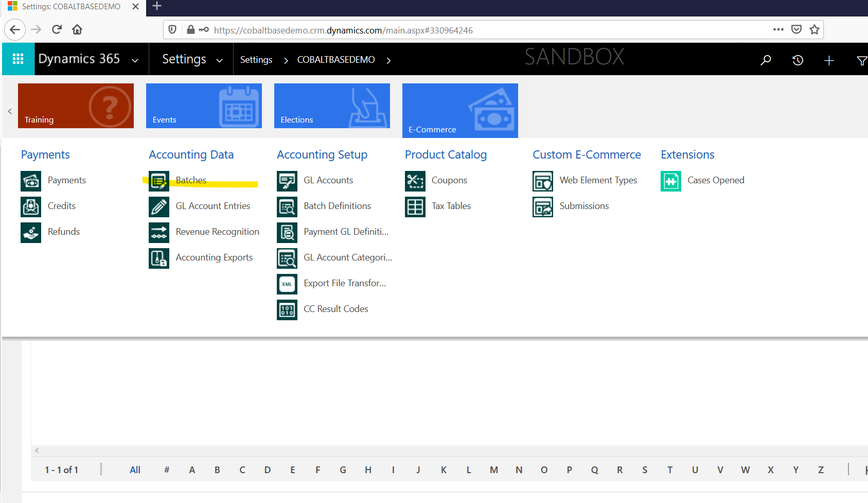Open the Batches link

[191, 180]
